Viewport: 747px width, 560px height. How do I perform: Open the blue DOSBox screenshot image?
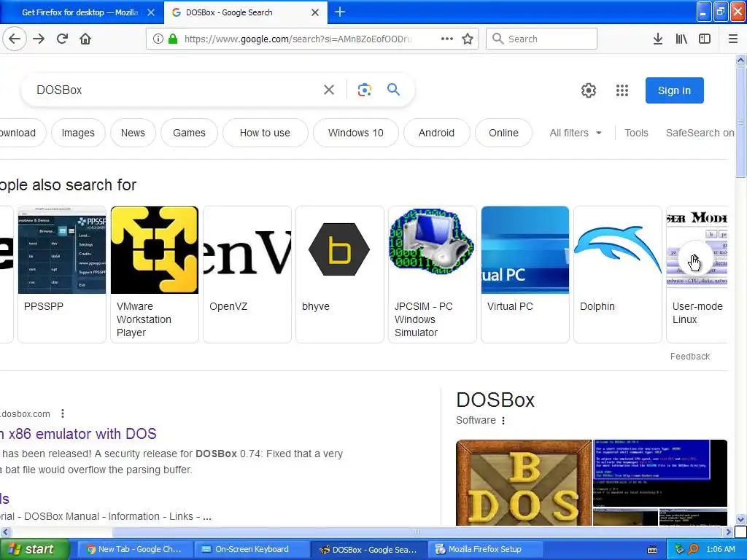click(x=659, y=472)
